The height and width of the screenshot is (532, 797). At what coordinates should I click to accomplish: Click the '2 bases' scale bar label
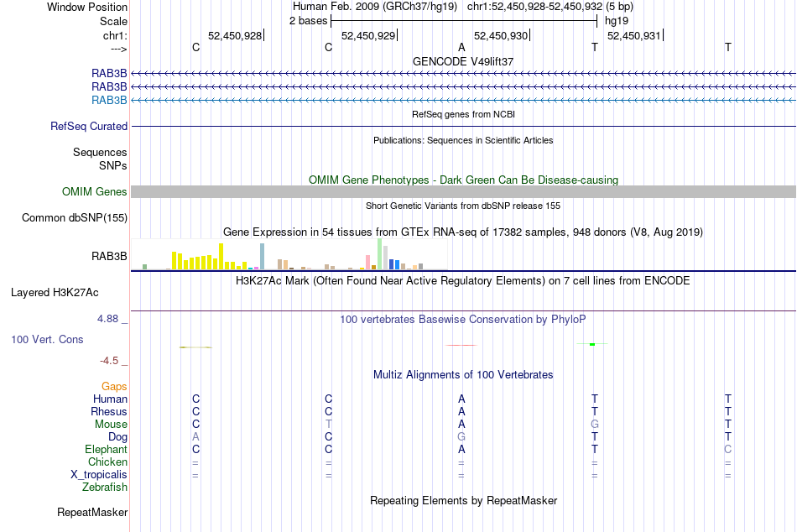point(309,21)
